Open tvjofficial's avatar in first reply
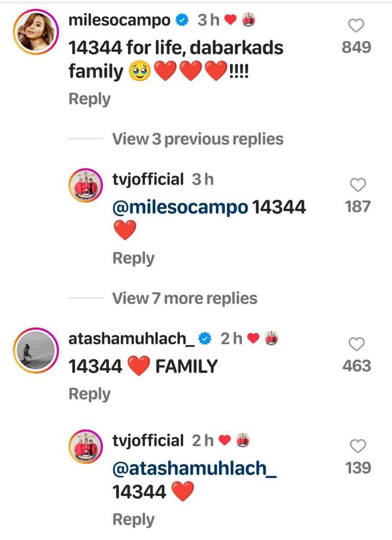 tap(85, 185)
